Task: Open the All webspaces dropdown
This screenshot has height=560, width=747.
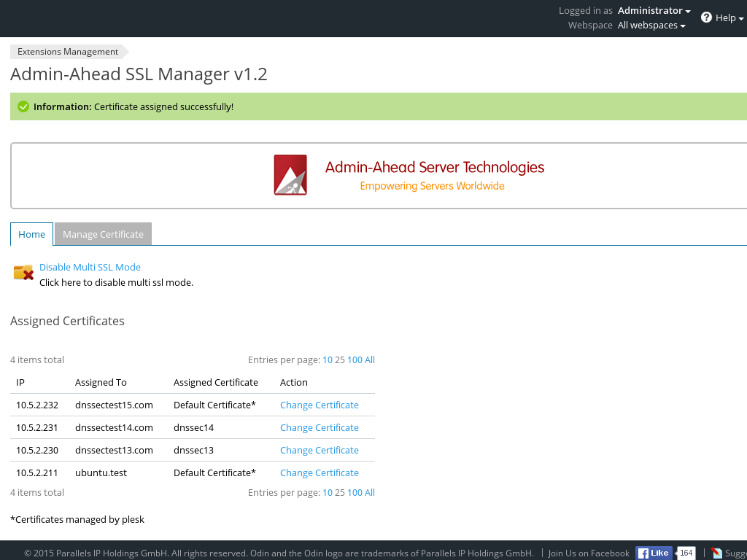Action: pos(651,26)
